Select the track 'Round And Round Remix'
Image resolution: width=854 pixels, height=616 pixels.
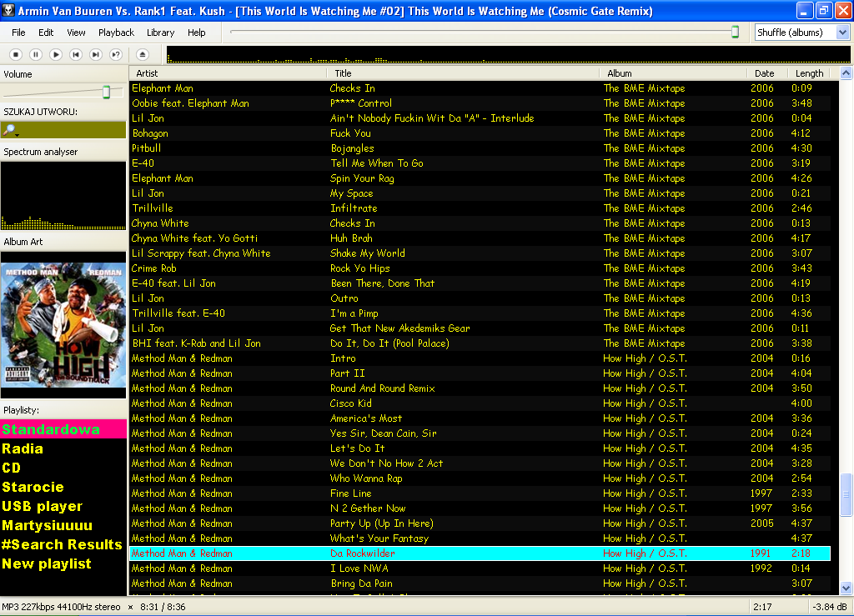(480, 388)
